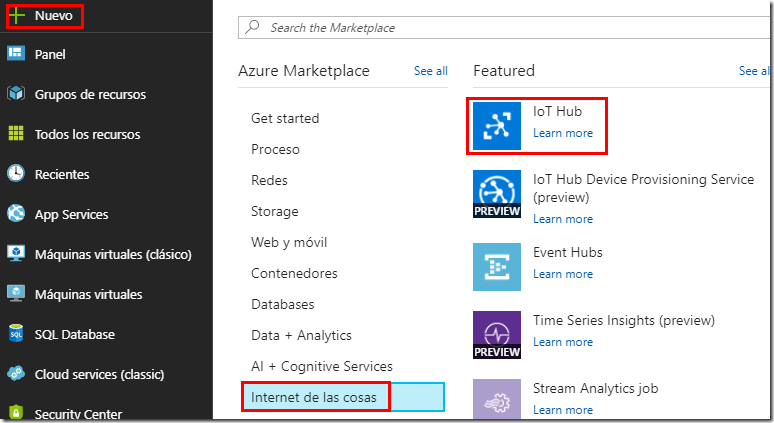Image resolution: width=774 pixels, height=423 pixels.
Task: Open the Panel dashboard icon
Action: (16, 53)
